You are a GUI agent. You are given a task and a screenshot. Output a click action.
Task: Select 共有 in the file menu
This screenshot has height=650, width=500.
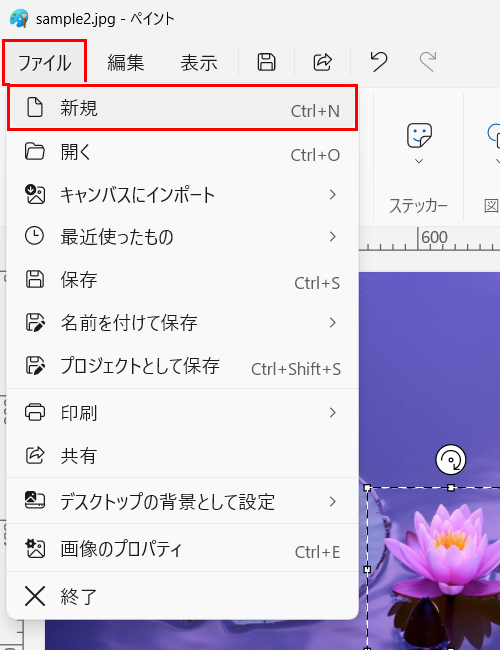(x=182, y=456)
